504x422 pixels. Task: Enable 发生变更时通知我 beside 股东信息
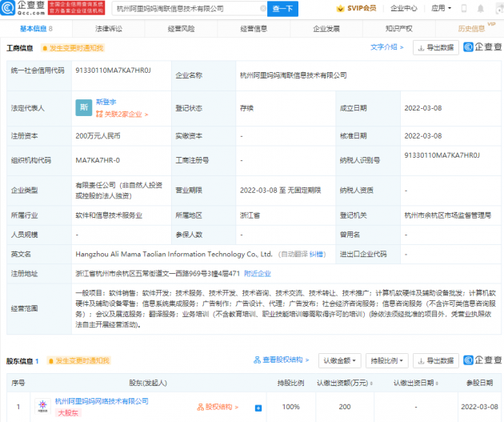click(79, 361)
